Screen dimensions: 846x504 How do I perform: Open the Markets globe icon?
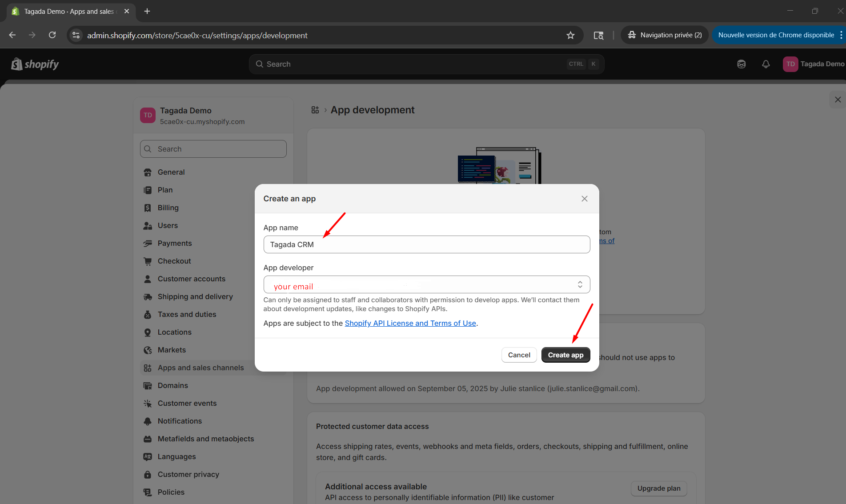point(148,350)
